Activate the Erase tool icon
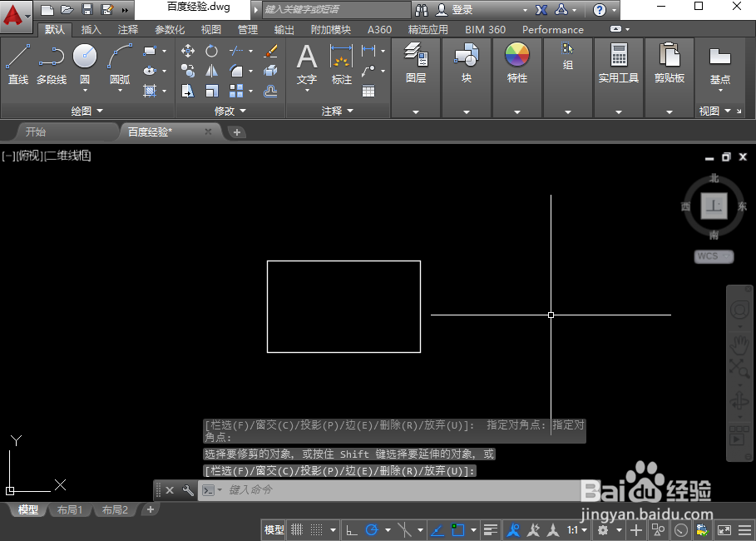Viewport: 756px width, 541px height. [x=270, y=51]
